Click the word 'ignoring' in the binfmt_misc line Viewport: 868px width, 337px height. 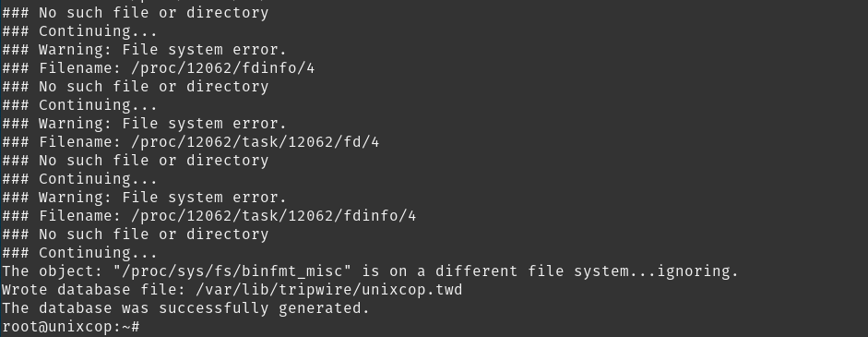693,271
